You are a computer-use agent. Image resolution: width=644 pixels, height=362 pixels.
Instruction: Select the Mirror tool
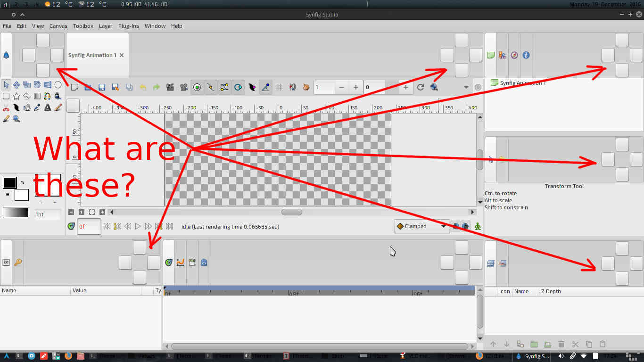48,85
